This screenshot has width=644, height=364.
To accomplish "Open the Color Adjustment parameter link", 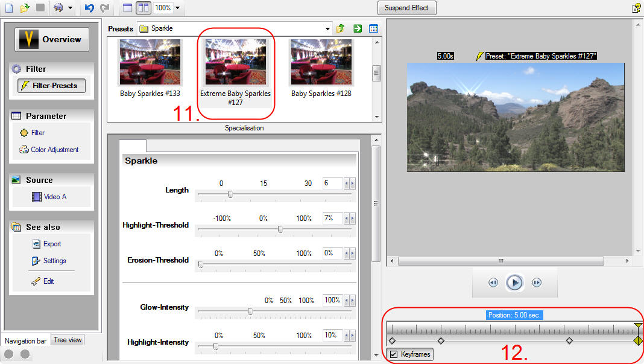I will 54,150.
